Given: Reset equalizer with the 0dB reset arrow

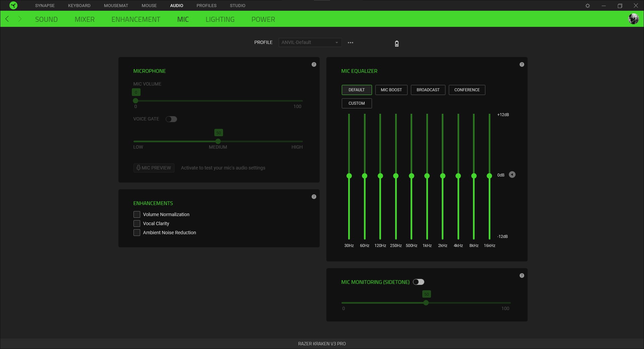Looking at the screenshot, I should pos(512,174).
